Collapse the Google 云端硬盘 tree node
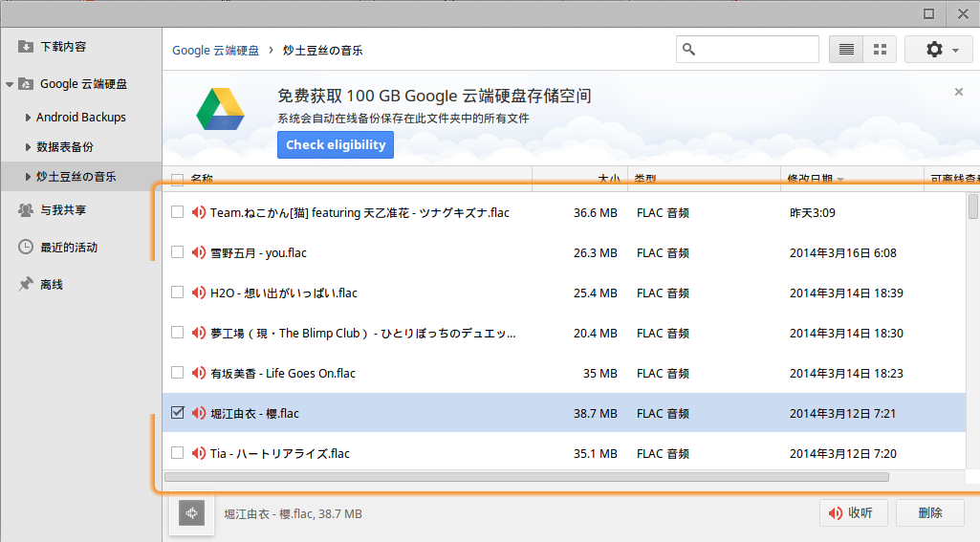This screenshot has height=542, width=980. (10, 84)
